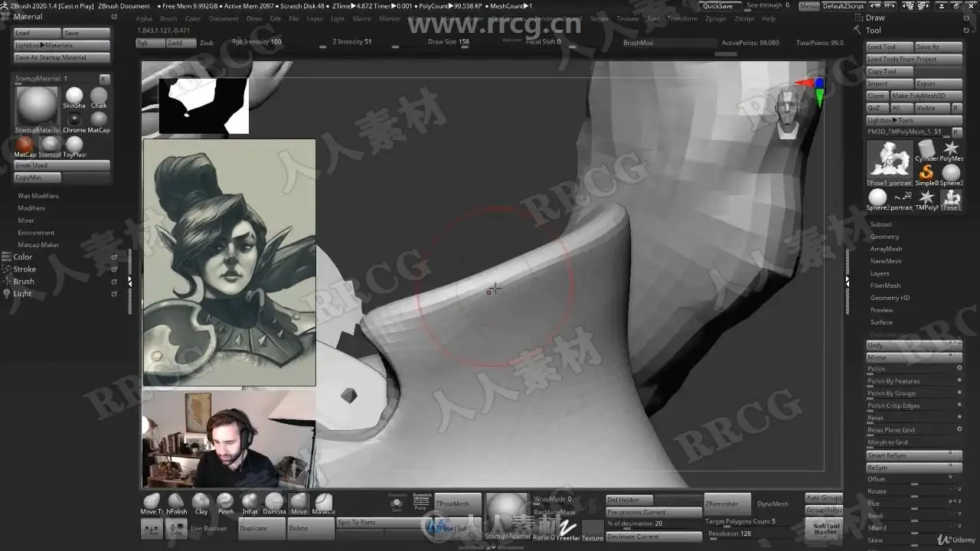Screen dimensions: 980x551
Task: Select the Inflat brush
Action: pyautogui.click(x=250, y=504)
